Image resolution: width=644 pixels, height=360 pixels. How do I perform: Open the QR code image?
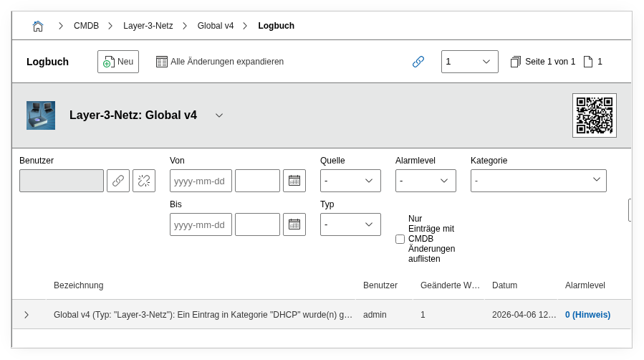point(594,115)
